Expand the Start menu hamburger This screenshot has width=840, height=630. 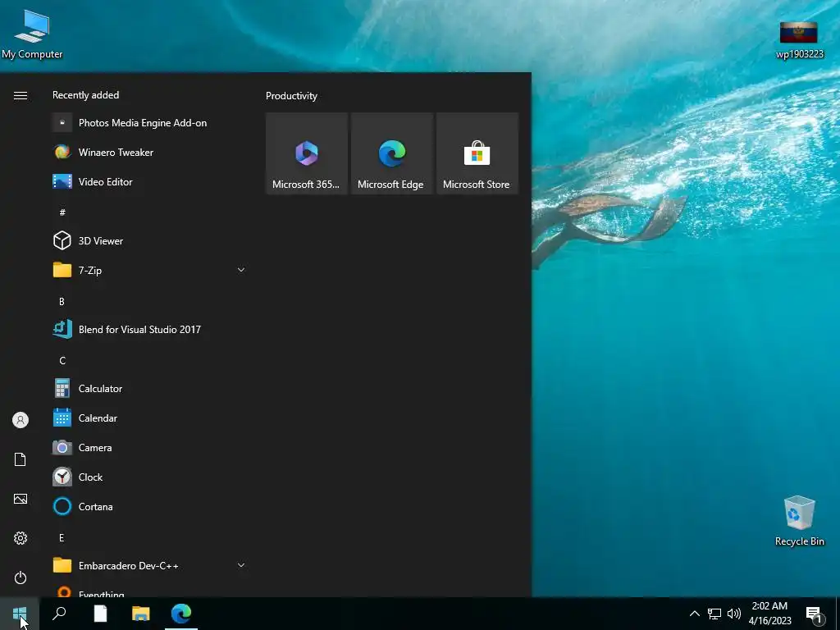(x=21, y=95)
